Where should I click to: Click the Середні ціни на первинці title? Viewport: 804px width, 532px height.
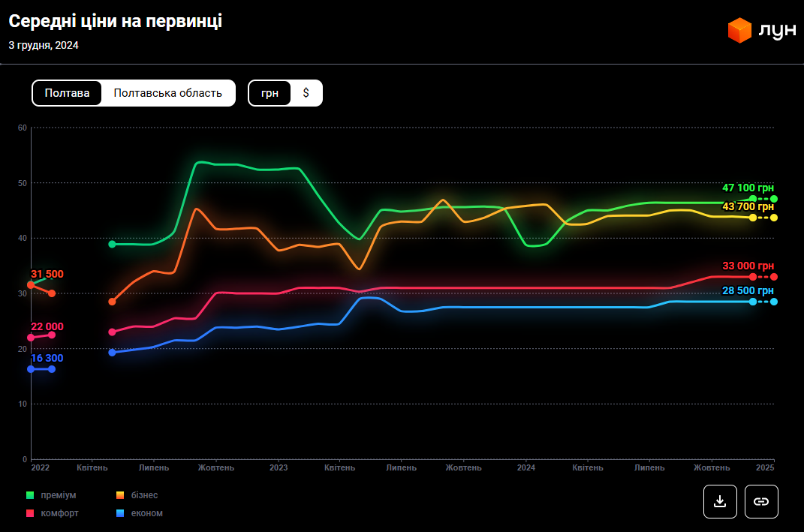point(115,22)
